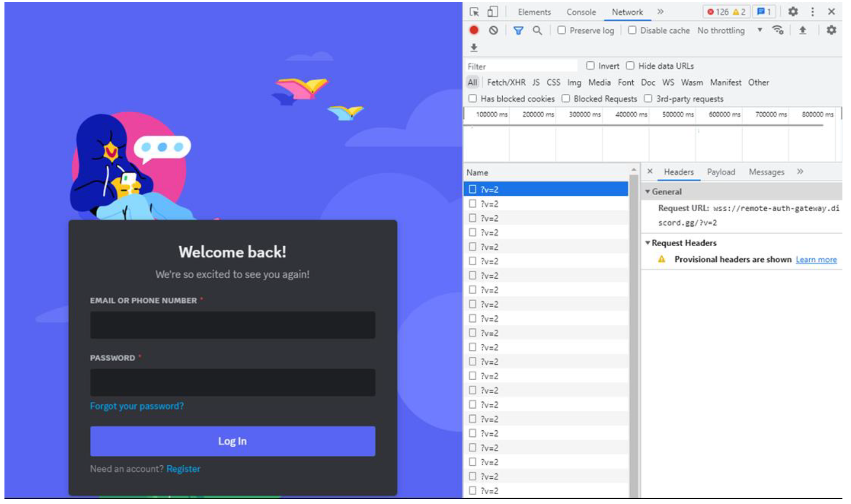Collapse the General section
Viewport: 851px width, 504px height.
point(647,192)
